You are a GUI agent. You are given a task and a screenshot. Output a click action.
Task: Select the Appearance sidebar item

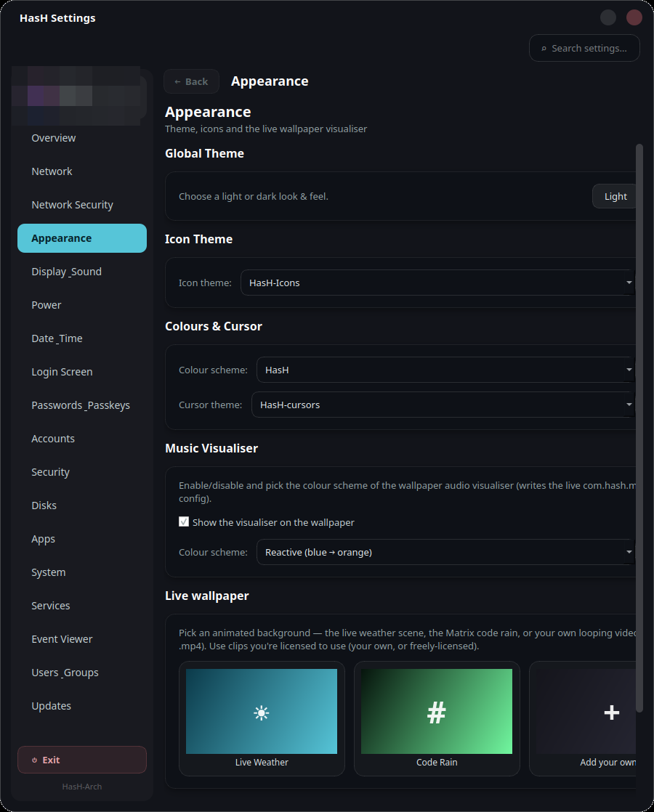tap(82, 238)
